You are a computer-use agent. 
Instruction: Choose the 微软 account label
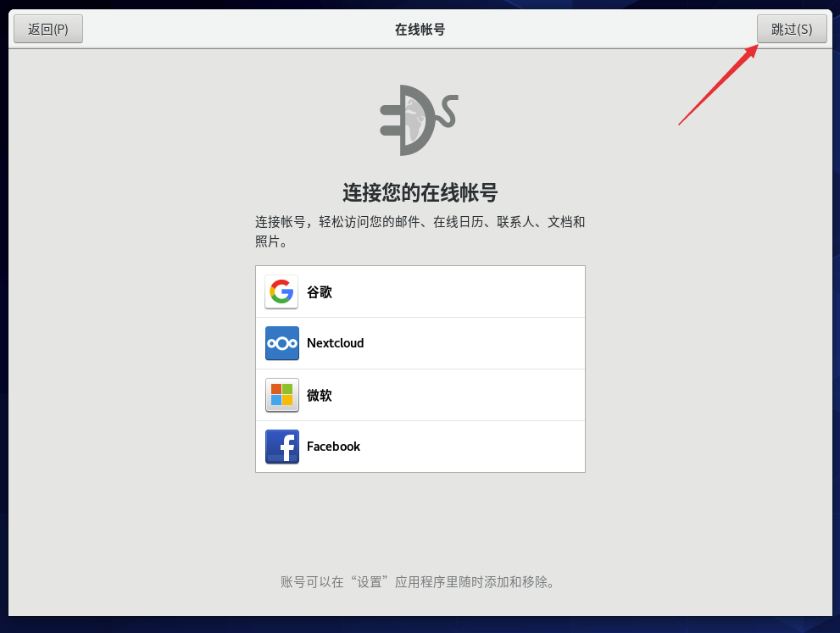[x=320, y=395]
